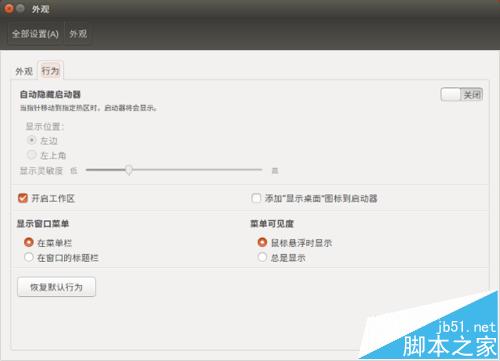The width and height of the screenshot is (500, 361).
Task: Adjust the 显示灵敏度 slider handle
Action: [x=129, y=170]
